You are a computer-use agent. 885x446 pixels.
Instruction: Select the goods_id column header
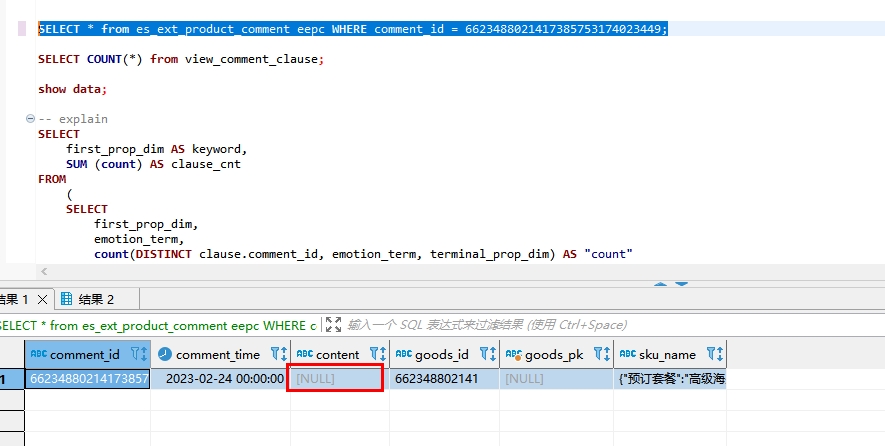tap(444, 354)
